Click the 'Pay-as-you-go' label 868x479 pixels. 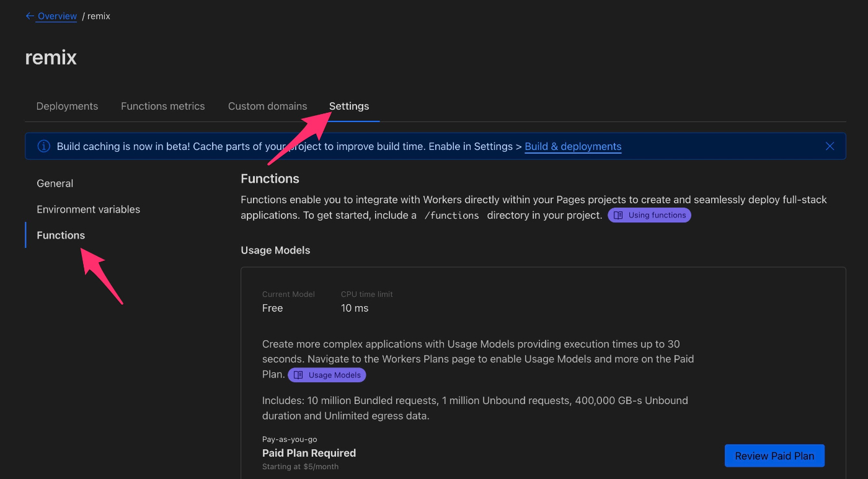290,439
